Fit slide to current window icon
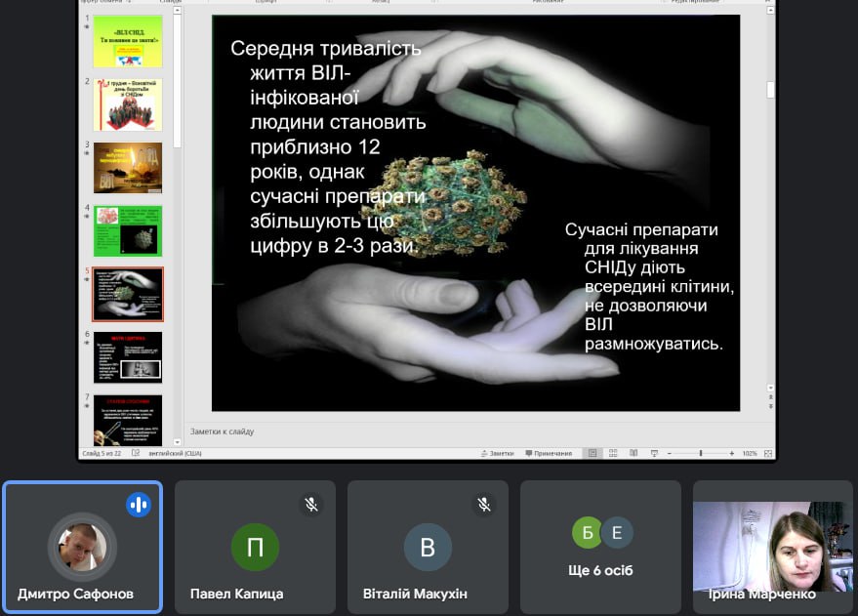 pos(768,454)
